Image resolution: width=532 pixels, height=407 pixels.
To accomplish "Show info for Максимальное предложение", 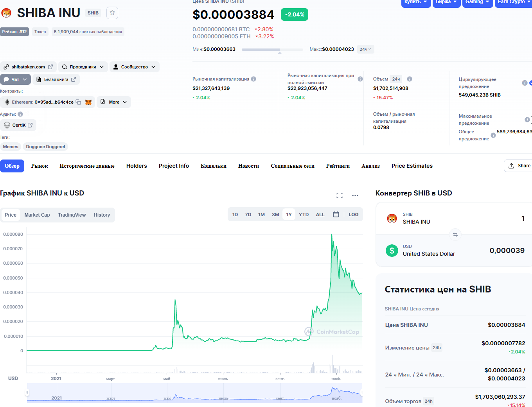I will (x=527, y=120).
